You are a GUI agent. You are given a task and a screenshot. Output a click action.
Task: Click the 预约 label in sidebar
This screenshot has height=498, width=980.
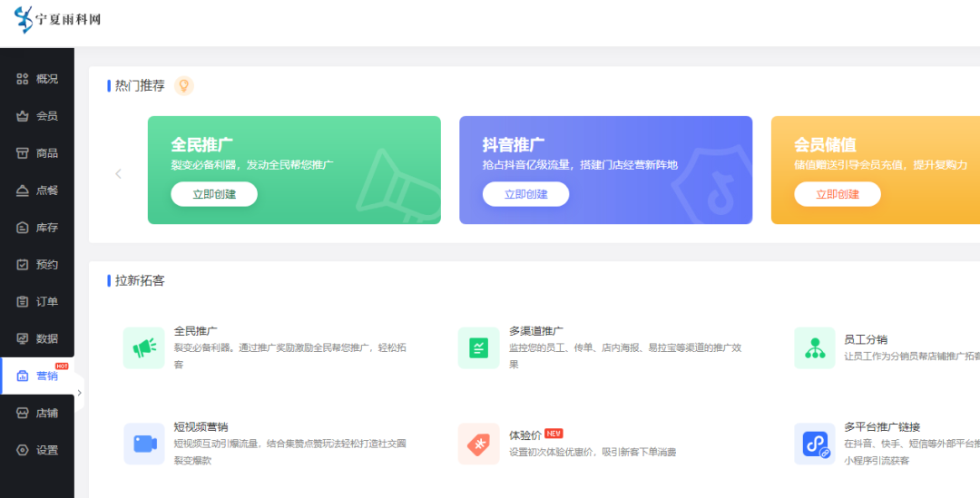pyautogui.click(x=47, y=264)
